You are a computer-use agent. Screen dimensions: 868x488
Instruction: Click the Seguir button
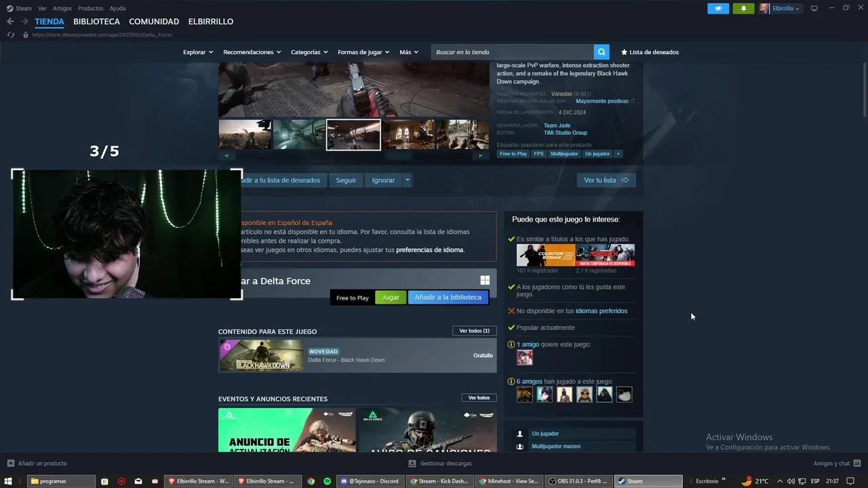346,180
